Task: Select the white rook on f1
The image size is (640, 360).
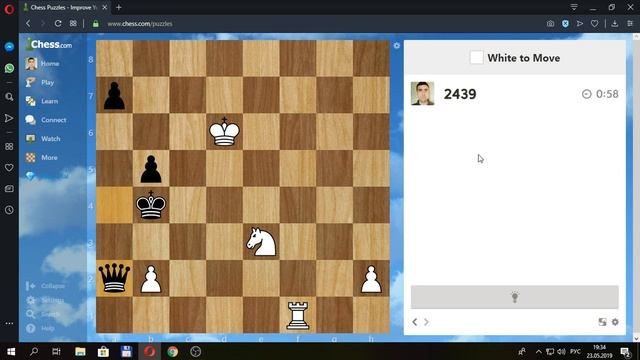Action: [298, 315]
